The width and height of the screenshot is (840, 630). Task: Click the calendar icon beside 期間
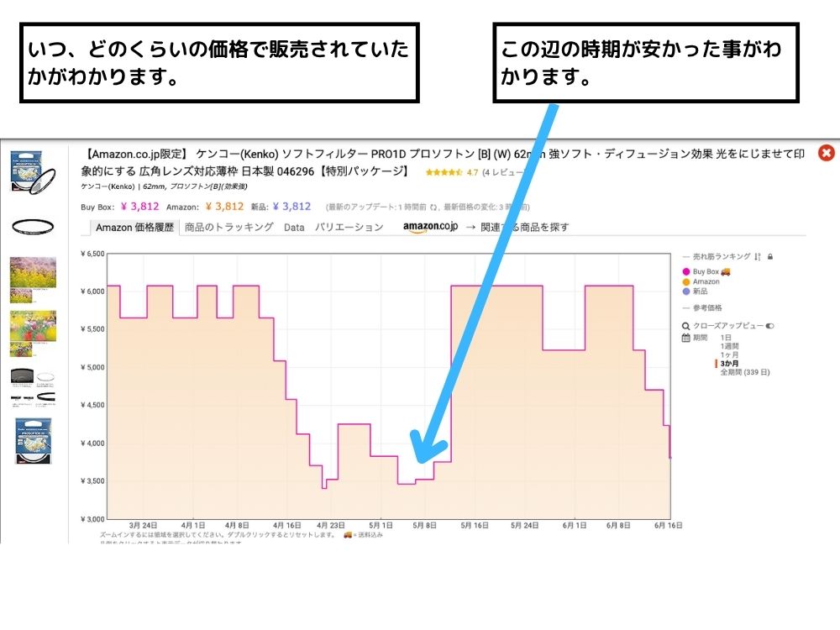685,338
